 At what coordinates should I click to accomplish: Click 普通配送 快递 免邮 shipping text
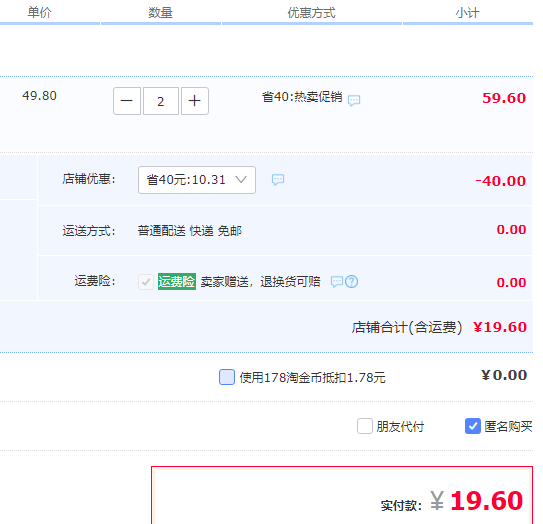point(189,231)
